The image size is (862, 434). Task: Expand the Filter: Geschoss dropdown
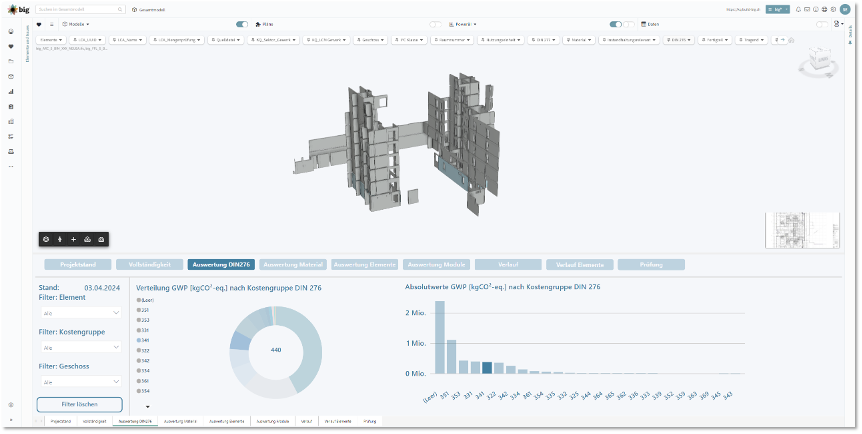79,382
